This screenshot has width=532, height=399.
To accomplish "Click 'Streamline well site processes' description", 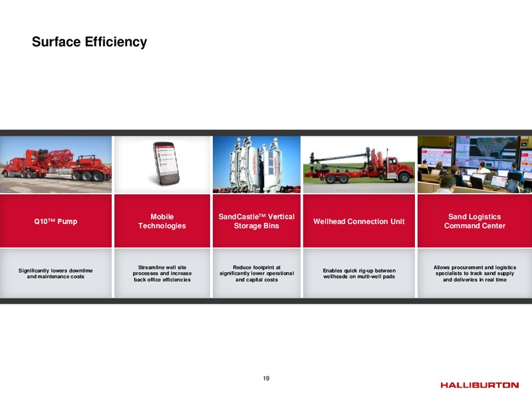I will coord(162,273).
